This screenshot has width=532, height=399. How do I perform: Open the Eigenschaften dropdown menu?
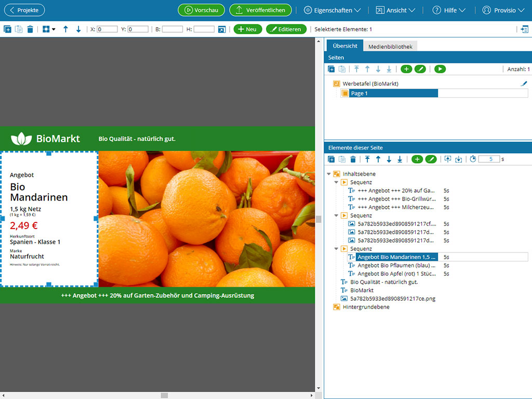[332, 10]
